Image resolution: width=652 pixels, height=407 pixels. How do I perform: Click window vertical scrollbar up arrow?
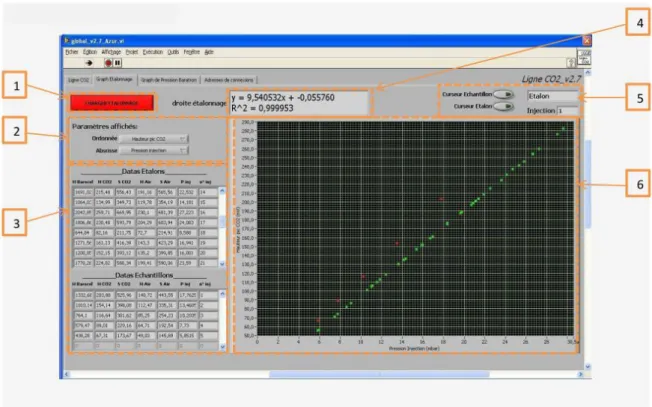pos(588,73)
